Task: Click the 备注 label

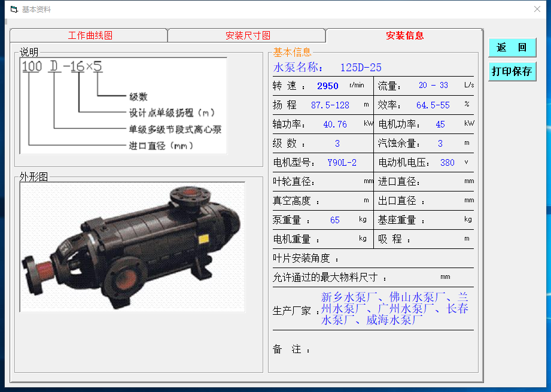Action: point(291,349)
